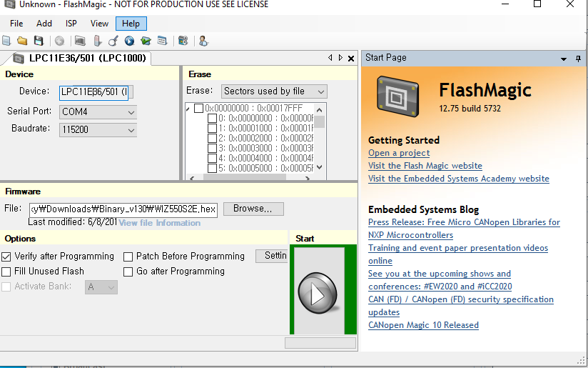
Task: Click the erase list scroll down arrow
Action: pos(319,167)
